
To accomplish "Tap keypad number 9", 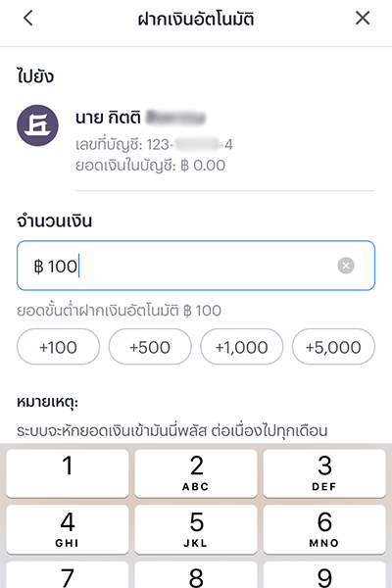I will [x=324, y=575].
